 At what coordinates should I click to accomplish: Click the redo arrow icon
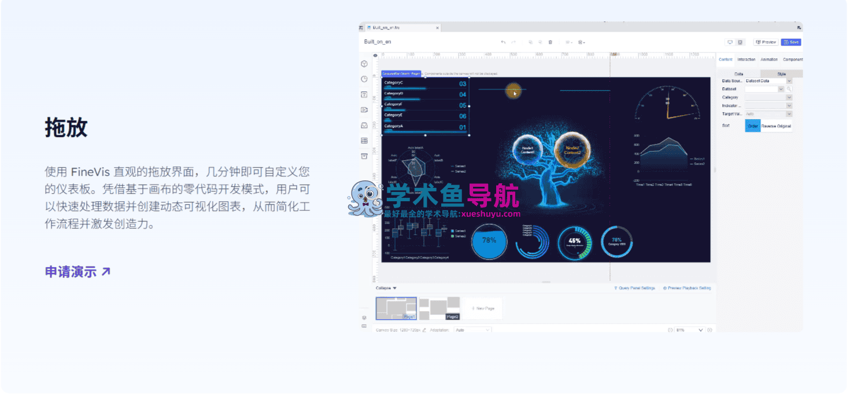tap(514, 42)
